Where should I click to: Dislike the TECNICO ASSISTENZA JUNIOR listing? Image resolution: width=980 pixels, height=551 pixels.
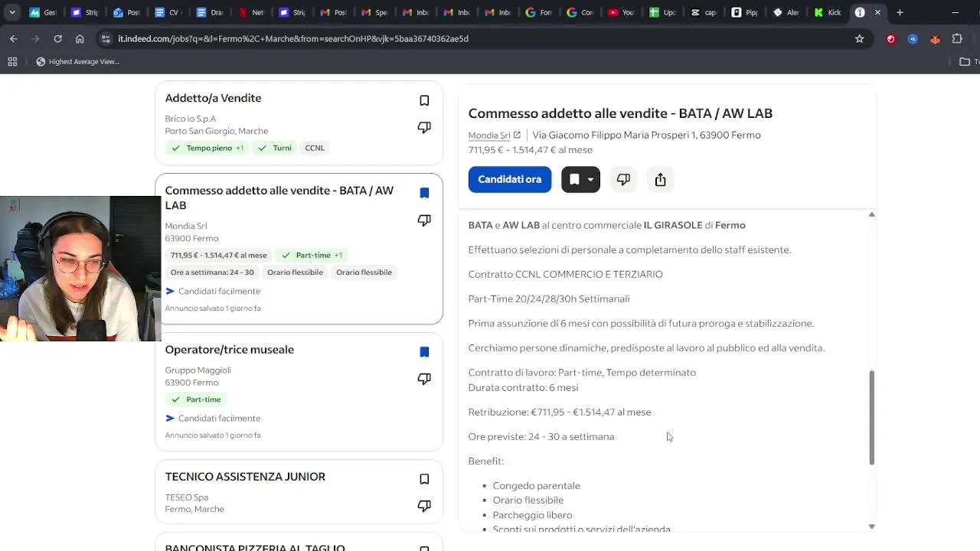[x=424, y=506]
